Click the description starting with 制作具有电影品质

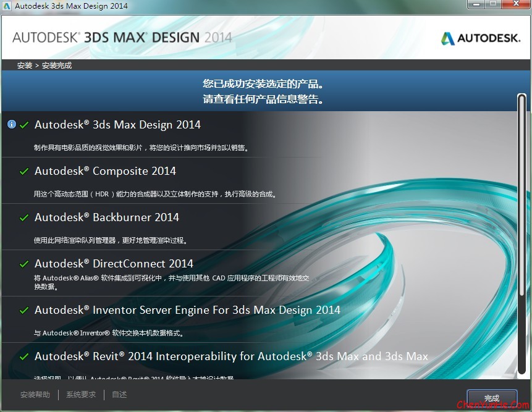coord(141,148)
